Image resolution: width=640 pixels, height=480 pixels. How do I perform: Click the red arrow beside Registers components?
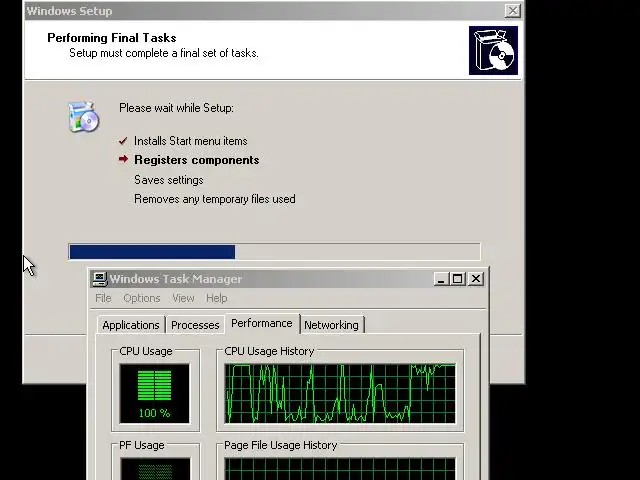click(x=123, y=159)
